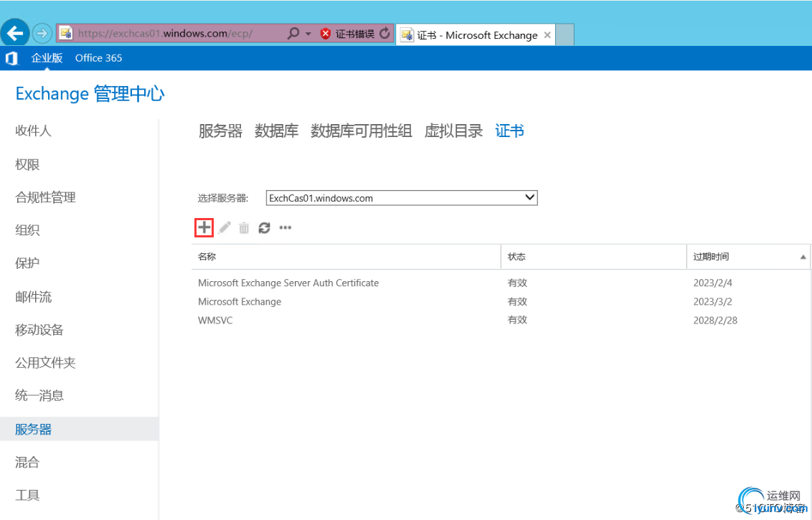This screenshot has height=520, width=812.
Task: Open the more options ellipsis menu
Action: (285, 227)
